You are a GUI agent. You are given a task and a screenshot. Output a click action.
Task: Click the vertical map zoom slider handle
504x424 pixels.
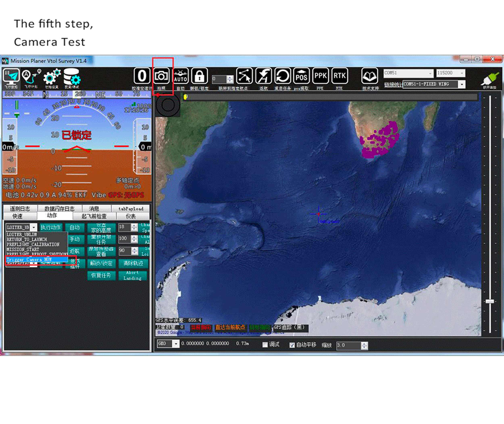click(x=489, y=301)
